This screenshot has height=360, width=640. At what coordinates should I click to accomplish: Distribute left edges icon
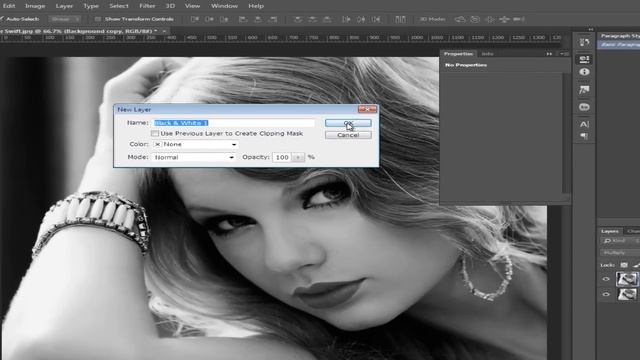346,19
